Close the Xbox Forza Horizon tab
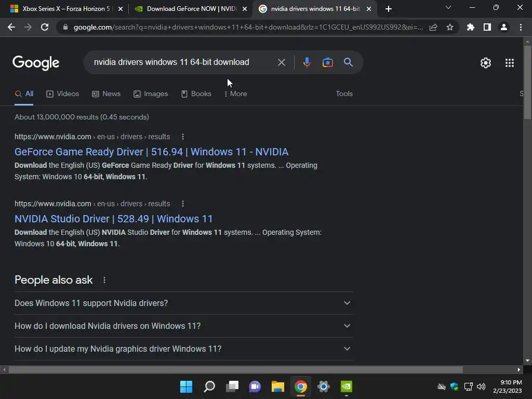 [121, 9]
